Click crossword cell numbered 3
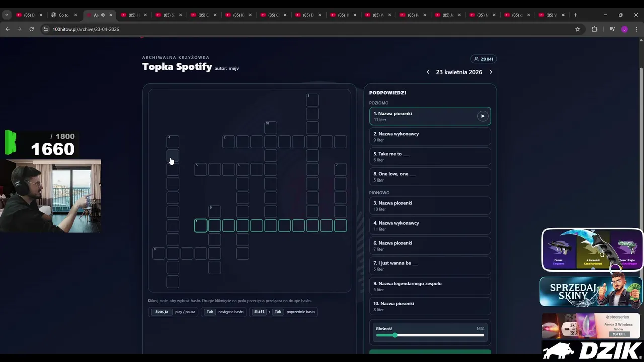Screen dimensions: 644x362 pyautogui.click(x=312, y=99)
